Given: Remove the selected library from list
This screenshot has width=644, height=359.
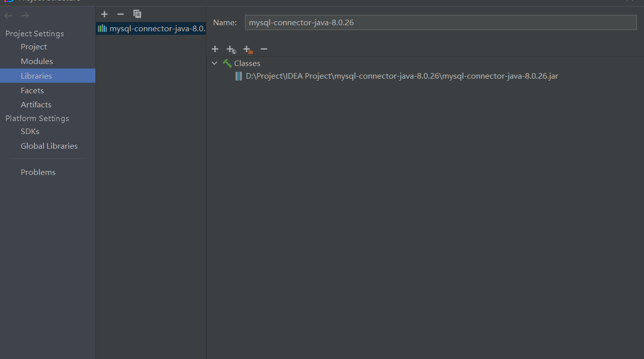Looking at the screenshot, I should pyautogui.click(x=120, y=14).
